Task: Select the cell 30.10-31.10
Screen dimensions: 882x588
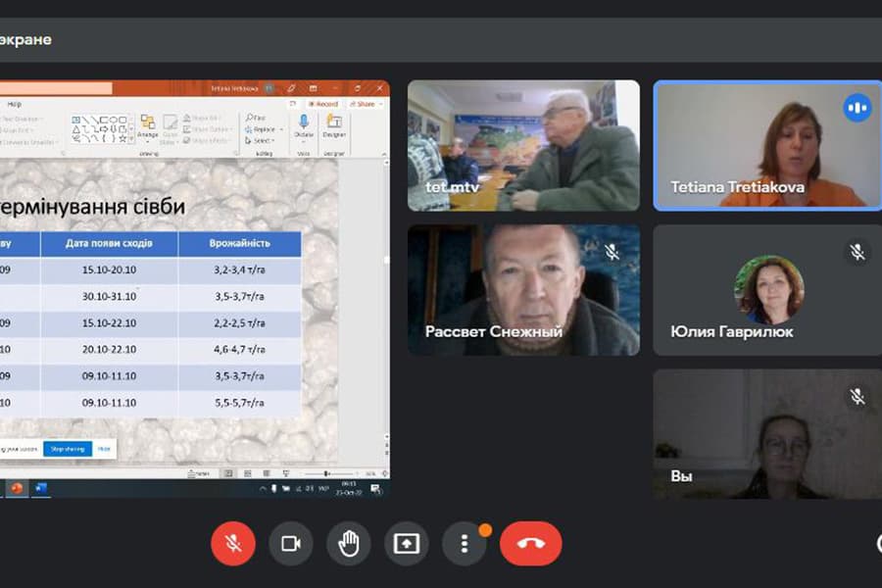Action: pyautogui.click(x=109, y=297)
